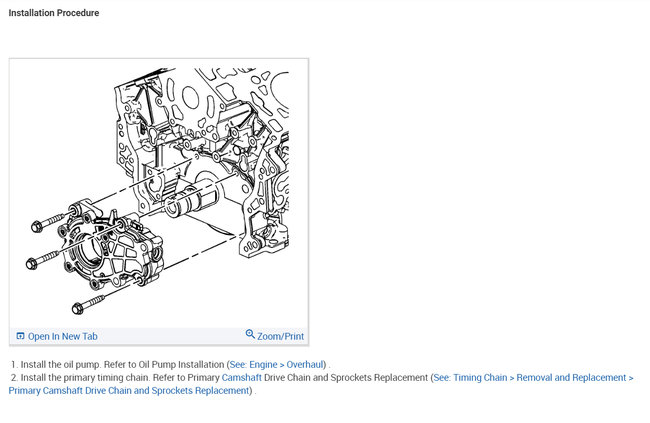Click the magnifier Zoom/Print icon
Screen dimensions: 650x423
point(250,334)
